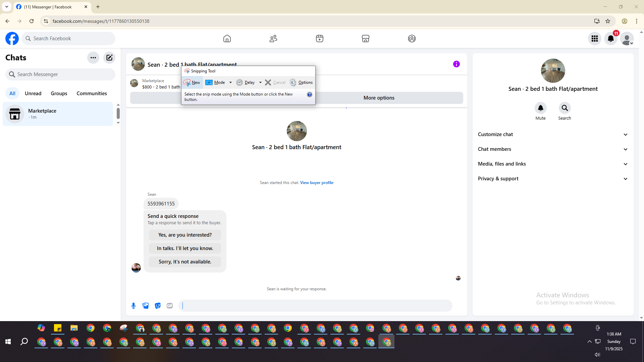Open Snipping Tool Mode dropdown arrow
This screenshot has width=644, height=362.
230,82
